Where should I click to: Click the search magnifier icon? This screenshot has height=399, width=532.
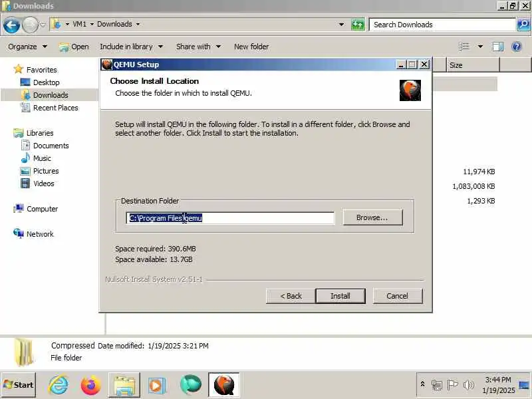(523, 25)
